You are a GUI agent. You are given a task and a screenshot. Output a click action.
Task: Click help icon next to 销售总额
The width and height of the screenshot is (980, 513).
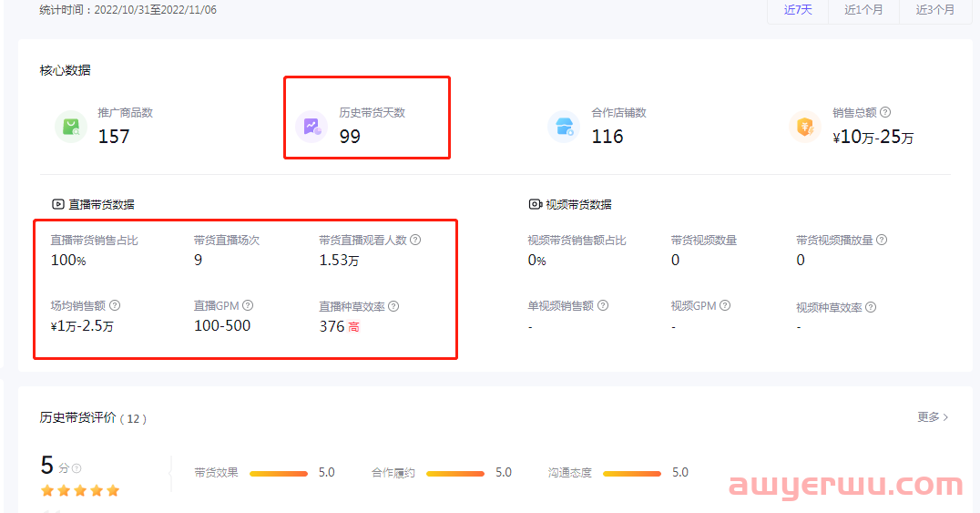tap(885, 112)
